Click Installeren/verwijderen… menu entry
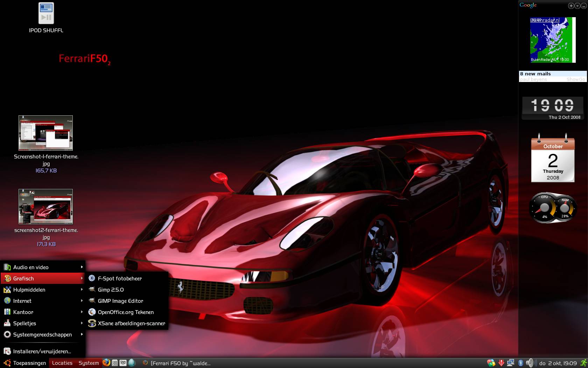 [43, 351]
